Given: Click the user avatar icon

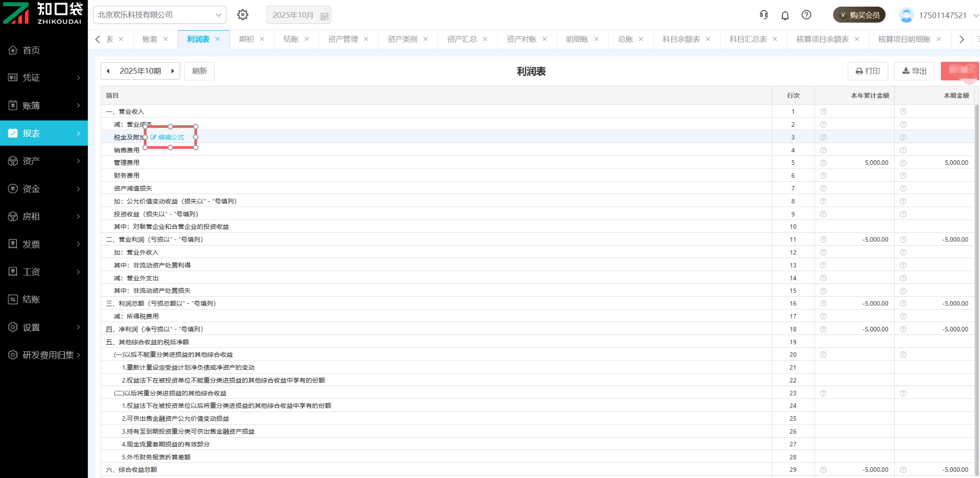Looking at the screenshot, I should coord(906,15).
